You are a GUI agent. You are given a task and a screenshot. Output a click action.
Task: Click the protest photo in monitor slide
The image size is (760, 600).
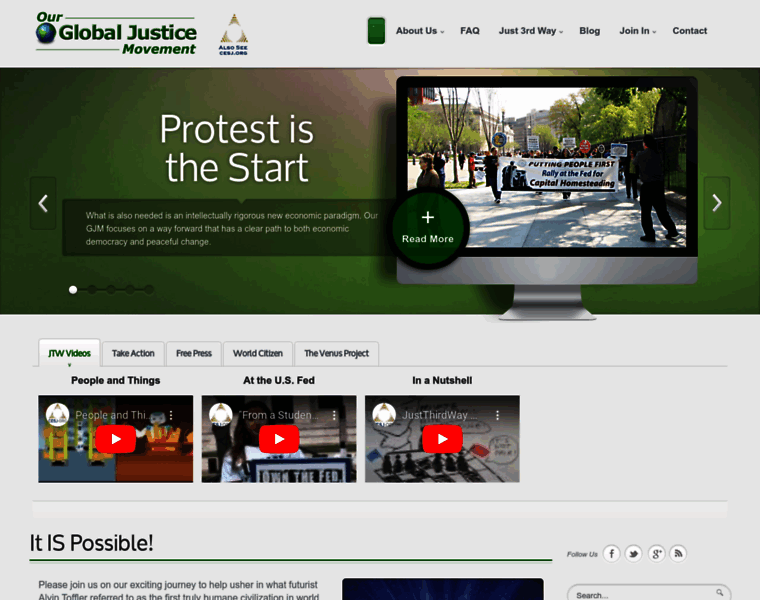click(x=547, y=167)
